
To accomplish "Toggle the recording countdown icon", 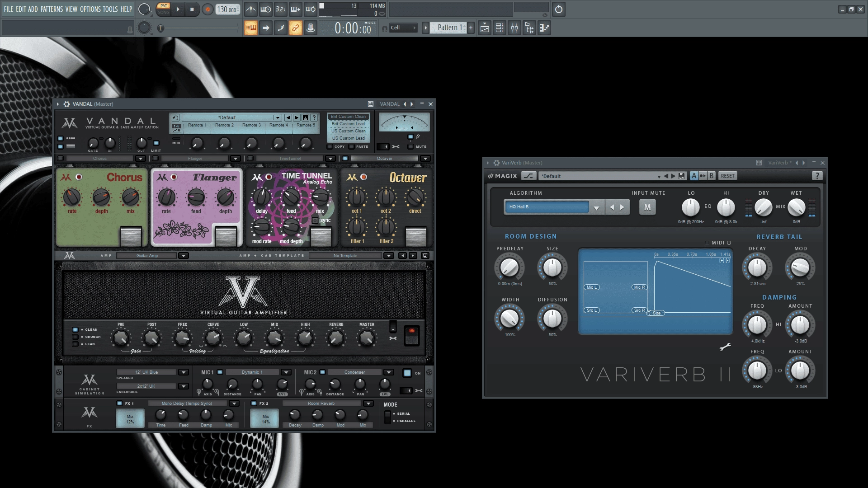I will tap(280, 9).
